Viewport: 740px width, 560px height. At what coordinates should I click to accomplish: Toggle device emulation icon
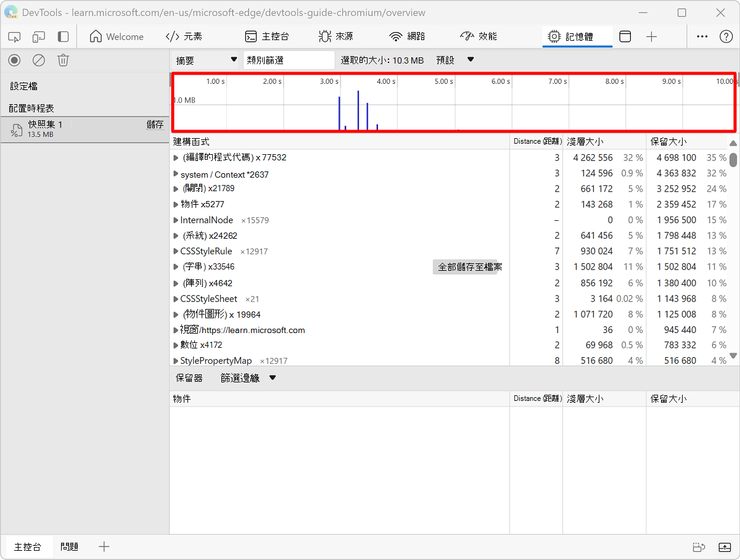(39, 37)
